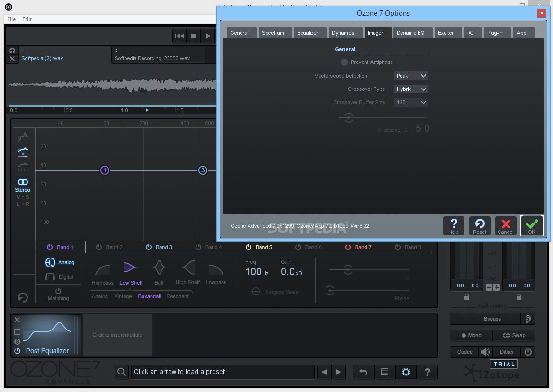Confirm options with OK button
553x392 pixels.
[532, 226]
